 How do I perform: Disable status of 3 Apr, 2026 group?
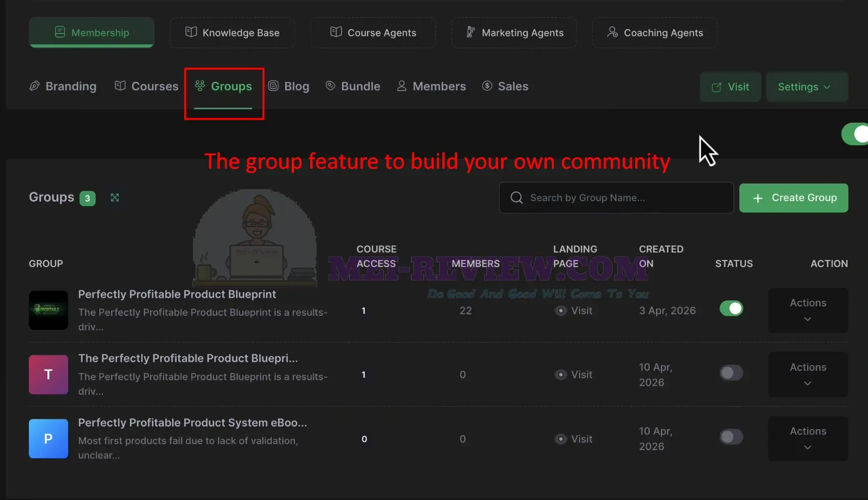click(x=731, y=308)
